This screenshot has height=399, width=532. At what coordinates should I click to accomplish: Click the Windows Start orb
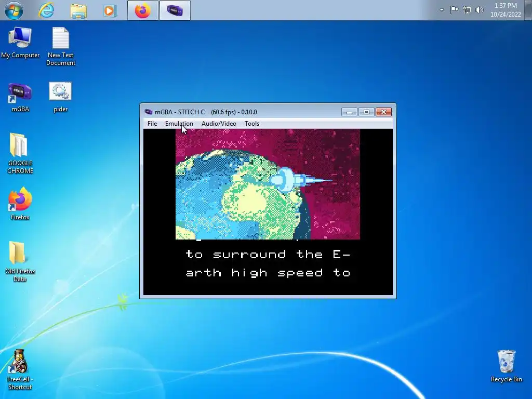coord(14,10)
